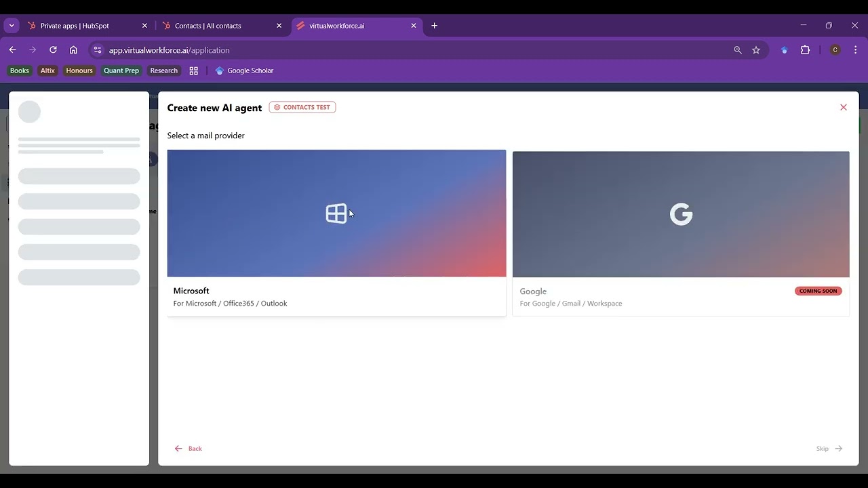Open the Honours bookmark folder
Viewport: 868px width, 488px height.
tap(79, 70)
